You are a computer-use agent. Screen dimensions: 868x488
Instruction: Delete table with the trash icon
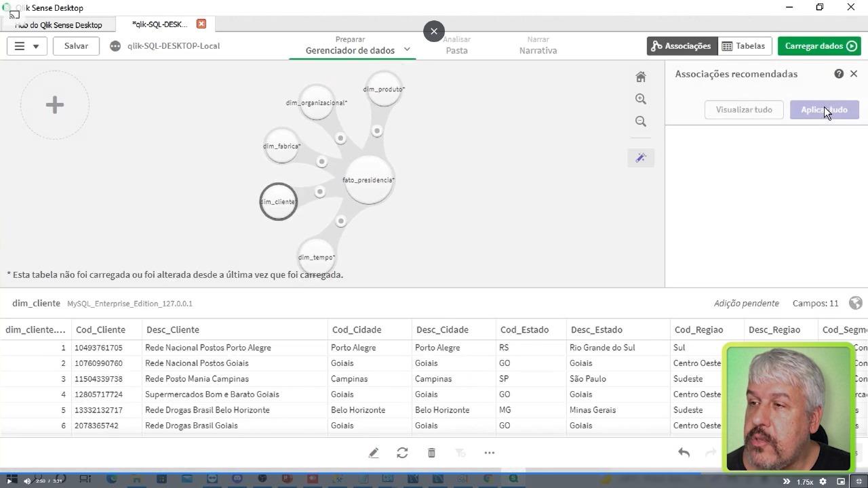click(x=431, y=453)
